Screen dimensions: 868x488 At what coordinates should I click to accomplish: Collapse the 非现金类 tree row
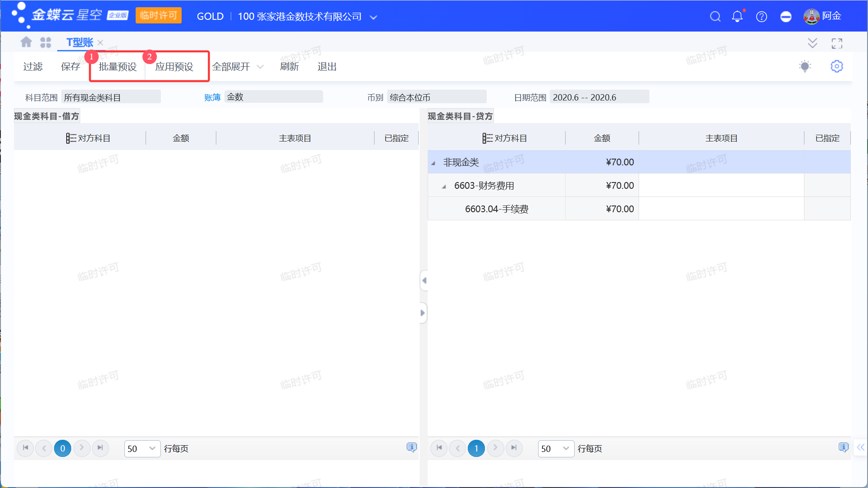[434, 163]
